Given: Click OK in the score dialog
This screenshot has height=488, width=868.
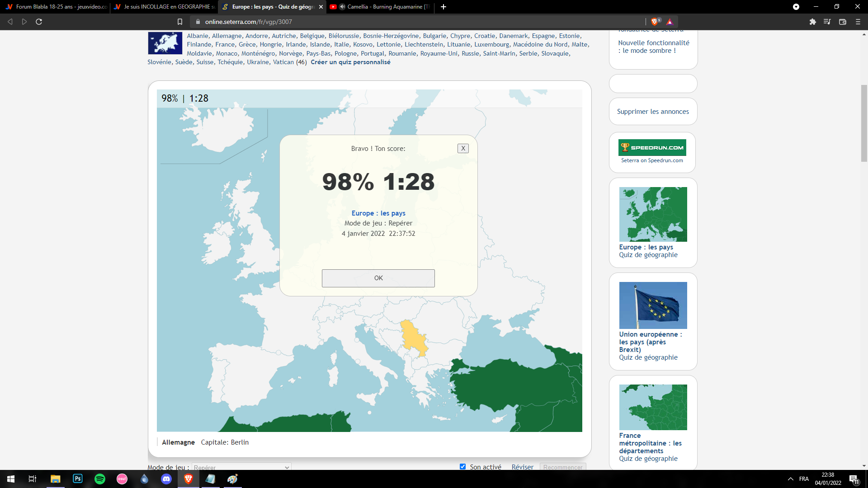Looking at the screenshot, I should coord(378,278).
